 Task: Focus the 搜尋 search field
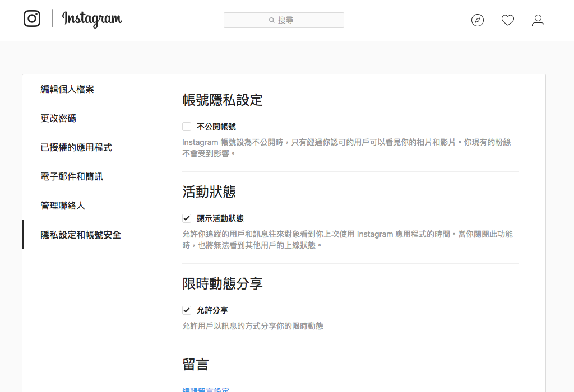[x=284, y=20]
